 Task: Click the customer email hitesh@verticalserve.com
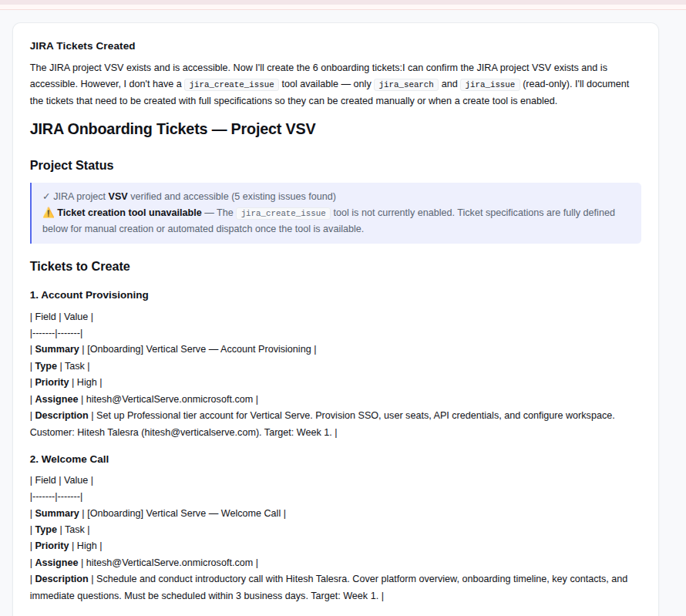201,433
